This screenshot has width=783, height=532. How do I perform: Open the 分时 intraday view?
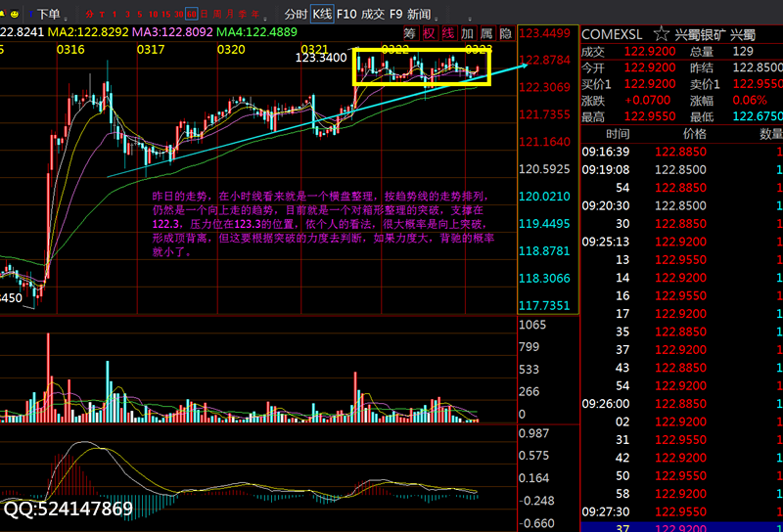point(296,14)
